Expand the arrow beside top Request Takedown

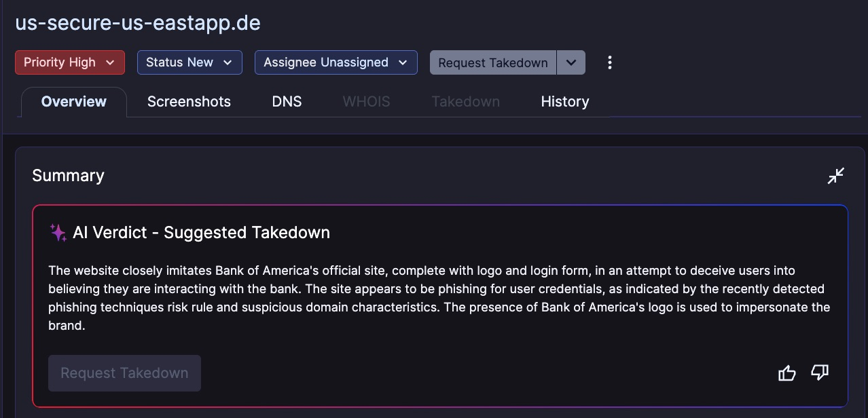(x=571, y=62)
